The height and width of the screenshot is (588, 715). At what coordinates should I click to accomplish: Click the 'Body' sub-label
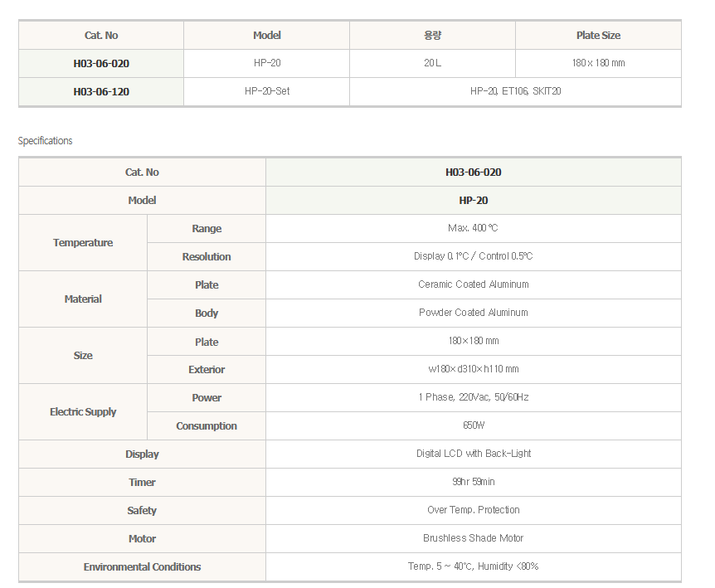[207, 313]
